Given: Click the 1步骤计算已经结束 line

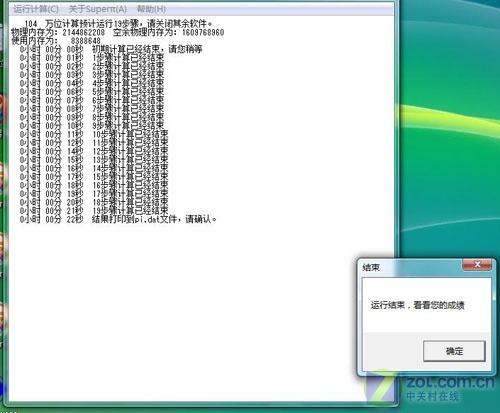Looking at the screenshot, I should (92, 58).
